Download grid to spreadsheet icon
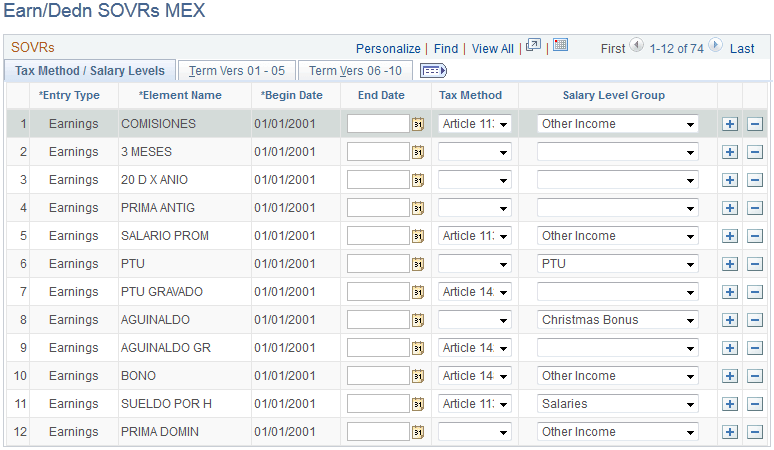This screenshot has height=450, width=774. pos(560,45)
